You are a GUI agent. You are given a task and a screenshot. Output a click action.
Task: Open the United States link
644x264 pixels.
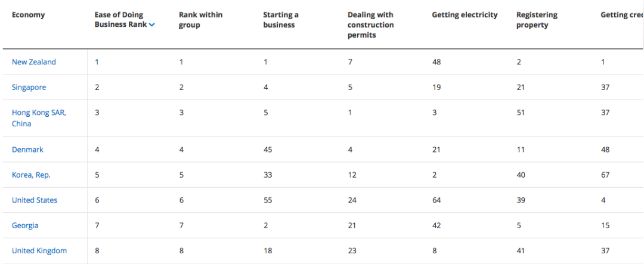click(35, 200)
